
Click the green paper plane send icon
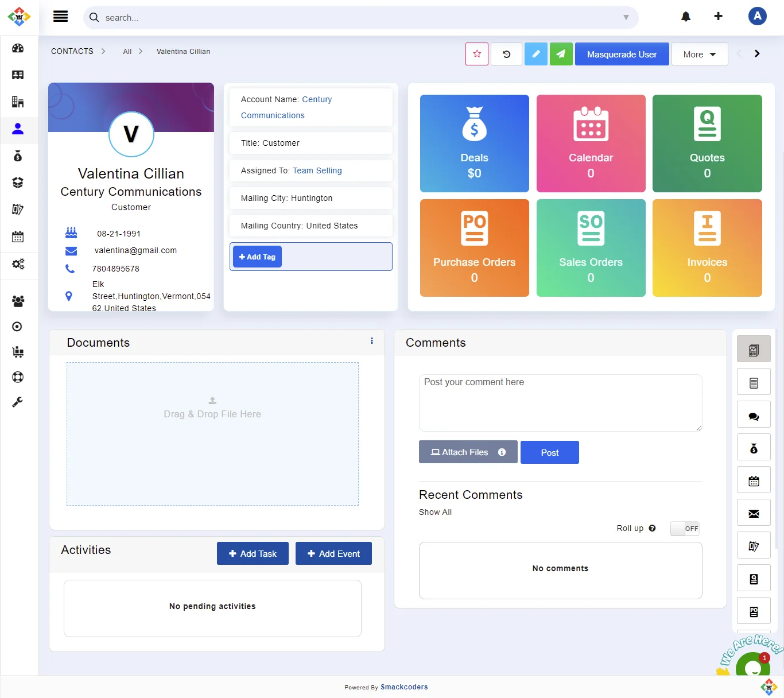click(561, 54)
